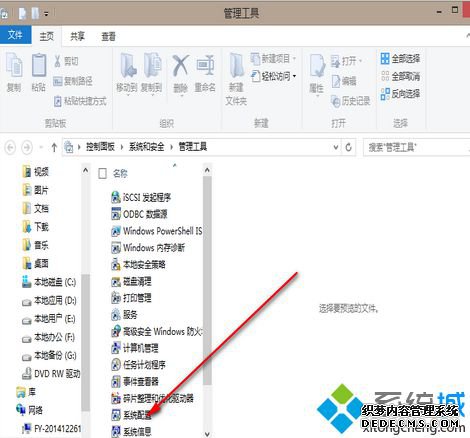Click the refresh icon beside address bar

348,147
